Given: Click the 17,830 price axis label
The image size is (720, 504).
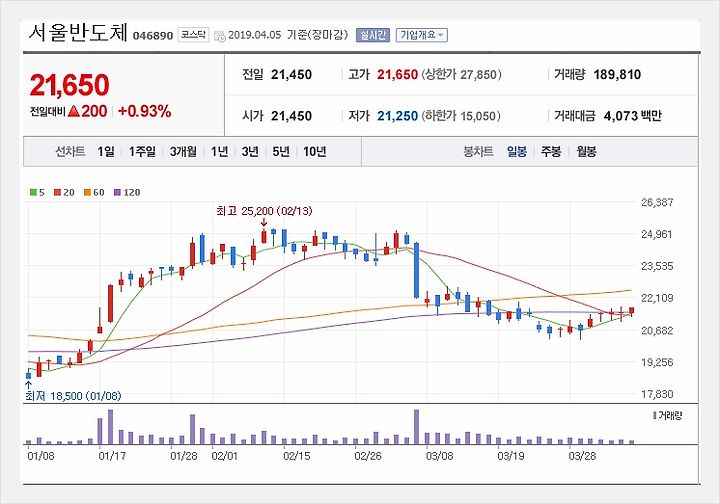Looking at the screenshot, I should pyautogui.click(x=657, y=394).
